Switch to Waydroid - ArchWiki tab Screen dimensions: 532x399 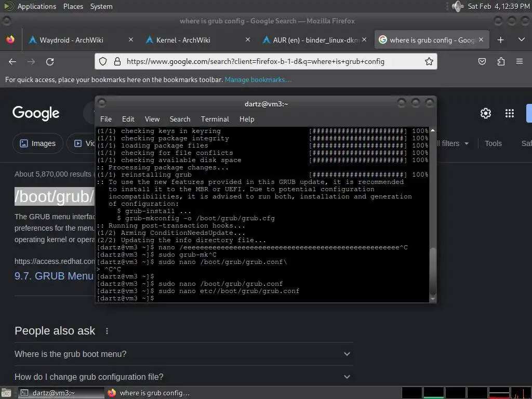(x=81, y=39)
